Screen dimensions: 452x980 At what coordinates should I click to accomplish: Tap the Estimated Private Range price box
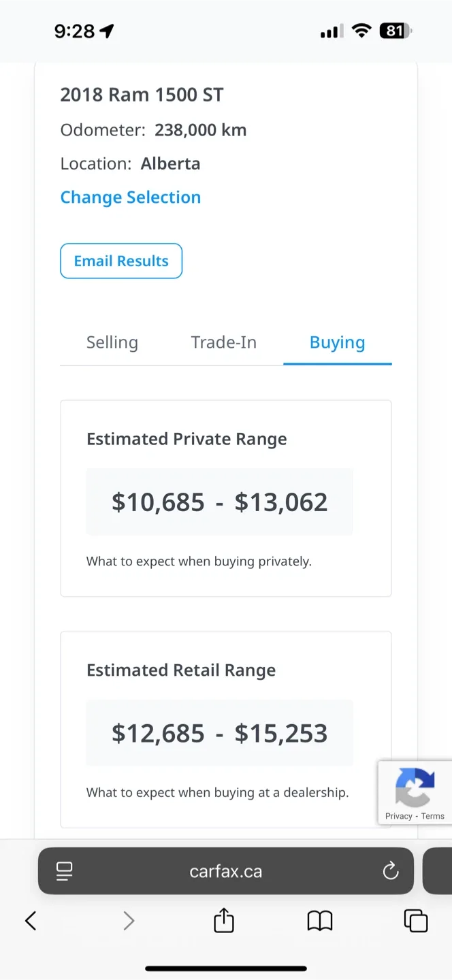point(219,502)
